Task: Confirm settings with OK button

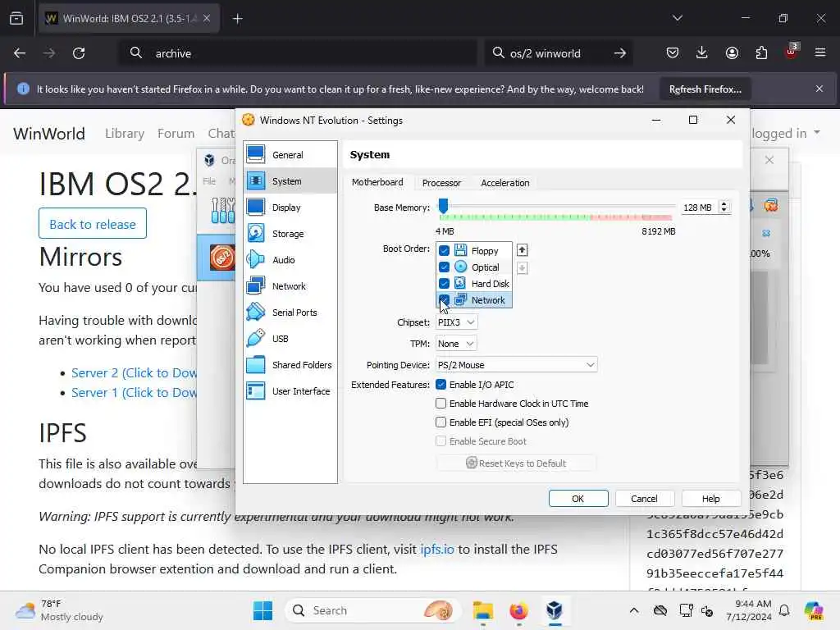Action: tap(578, 499)
